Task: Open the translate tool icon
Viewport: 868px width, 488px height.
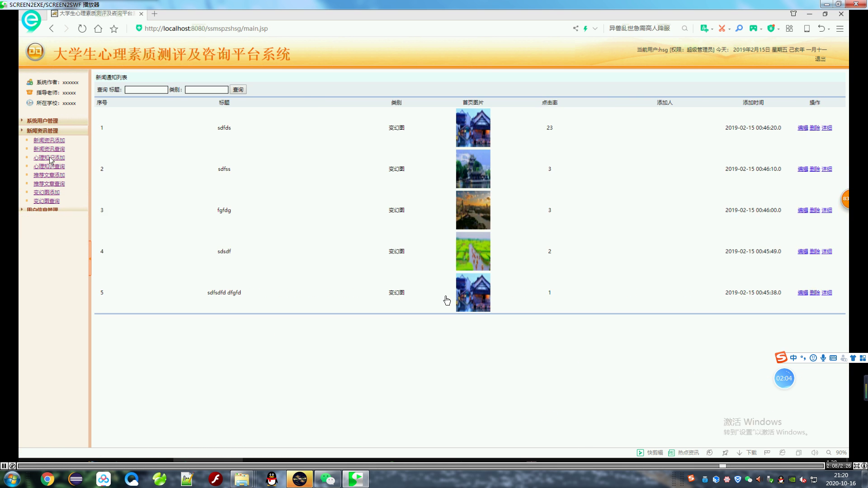Action: (704, 28)
